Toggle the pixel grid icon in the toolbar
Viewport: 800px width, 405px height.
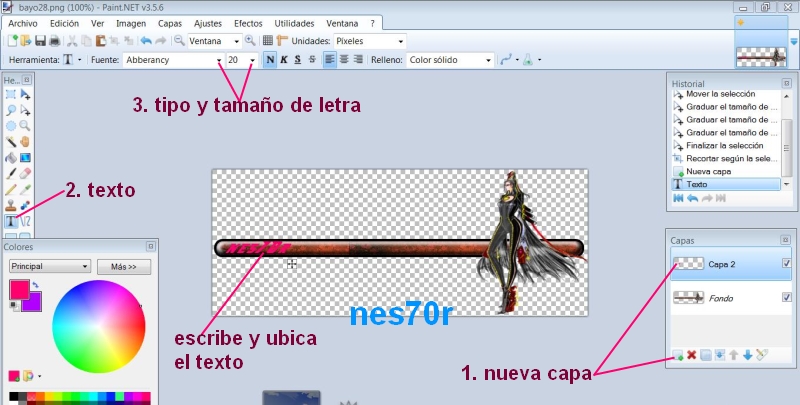(x=268, y=41)
